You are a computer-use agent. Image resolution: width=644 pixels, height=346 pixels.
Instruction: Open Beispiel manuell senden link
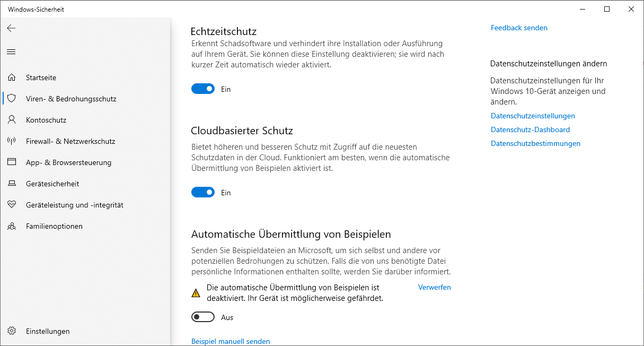click(x=231, y=341)
